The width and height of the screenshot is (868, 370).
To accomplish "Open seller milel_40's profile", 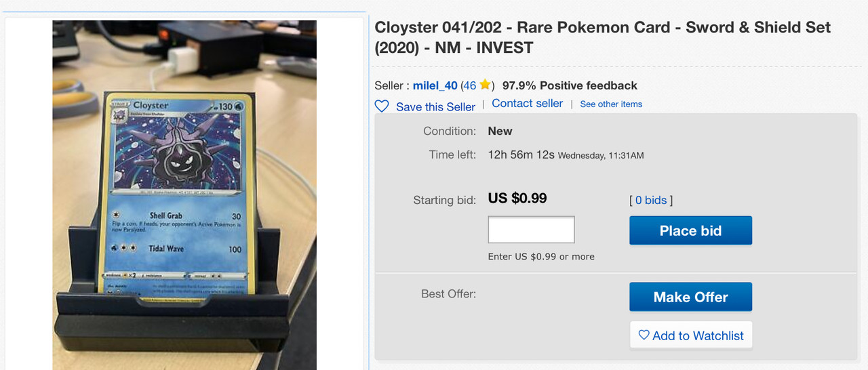I will tap(435, 85).
